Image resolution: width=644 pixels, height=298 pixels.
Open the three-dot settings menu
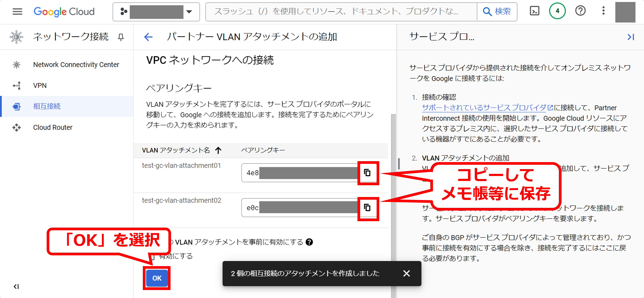[603, 11]
